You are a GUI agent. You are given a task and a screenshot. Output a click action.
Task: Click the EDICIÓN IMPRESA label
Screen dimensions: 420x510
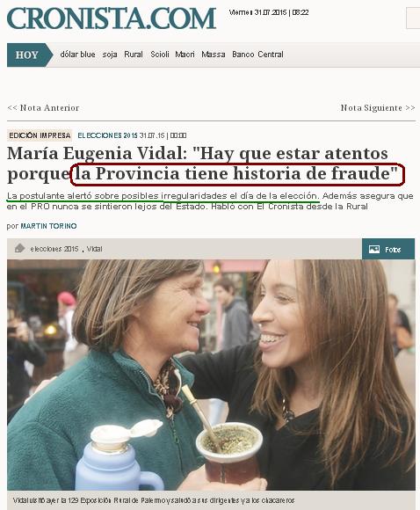tap(40, 135)
